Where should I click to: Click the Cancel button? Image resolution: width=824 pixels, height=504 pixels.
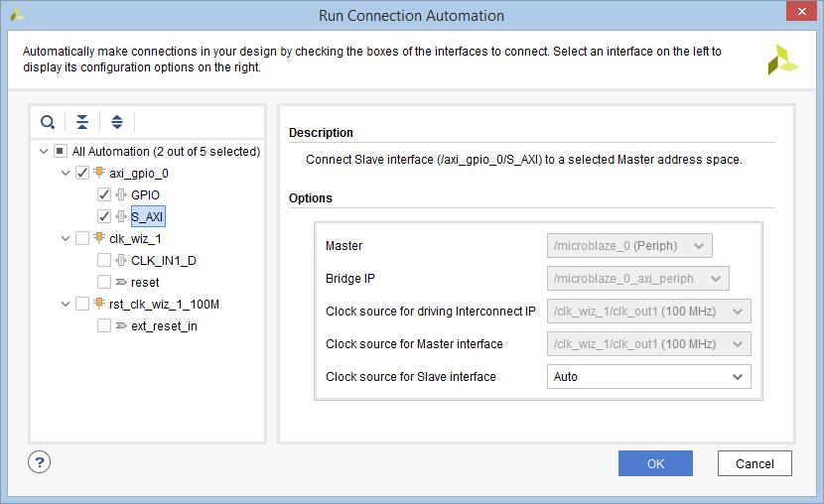pos(755,463)
